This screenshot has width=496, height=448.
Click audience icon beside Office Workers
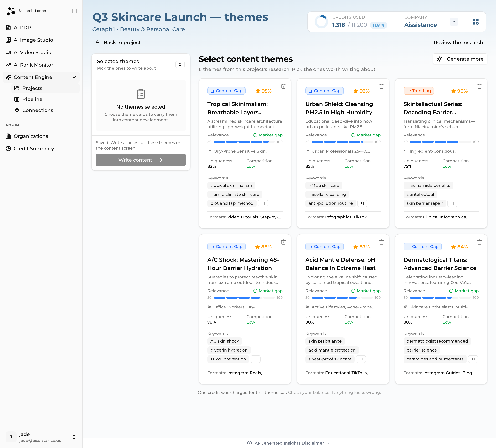(x=209, y=307)
